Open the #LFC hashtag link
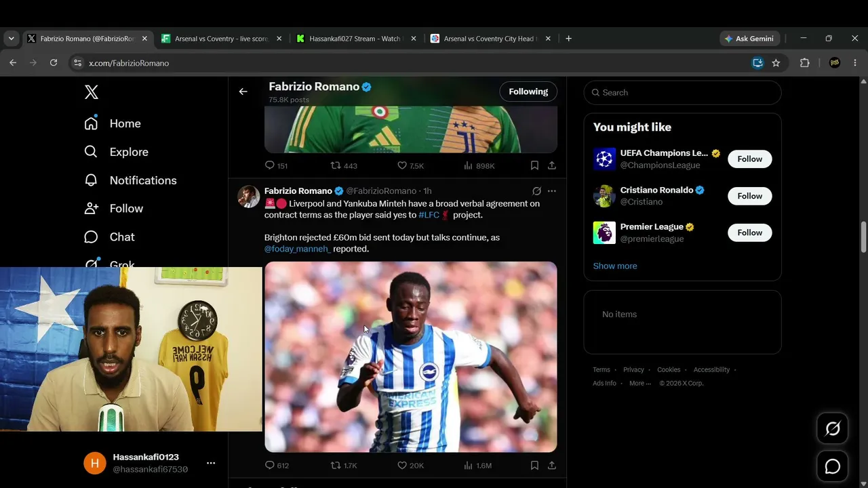This screenshot has width=868, height=488. [429, 215]
